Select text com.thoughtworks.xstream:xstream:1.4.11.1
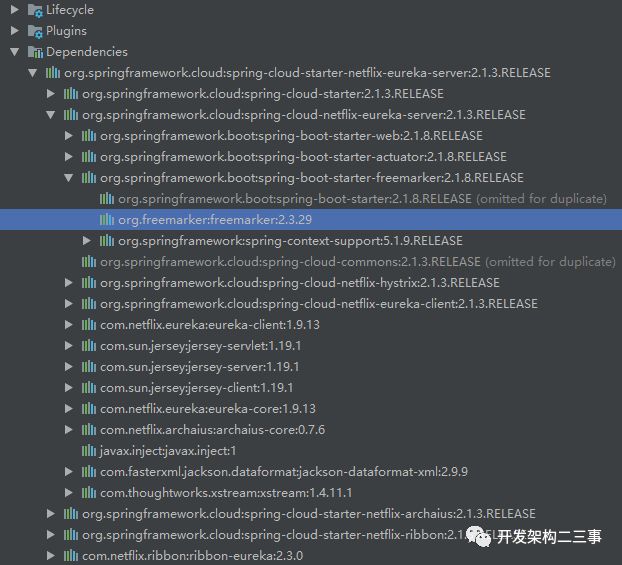 [226, 493]
